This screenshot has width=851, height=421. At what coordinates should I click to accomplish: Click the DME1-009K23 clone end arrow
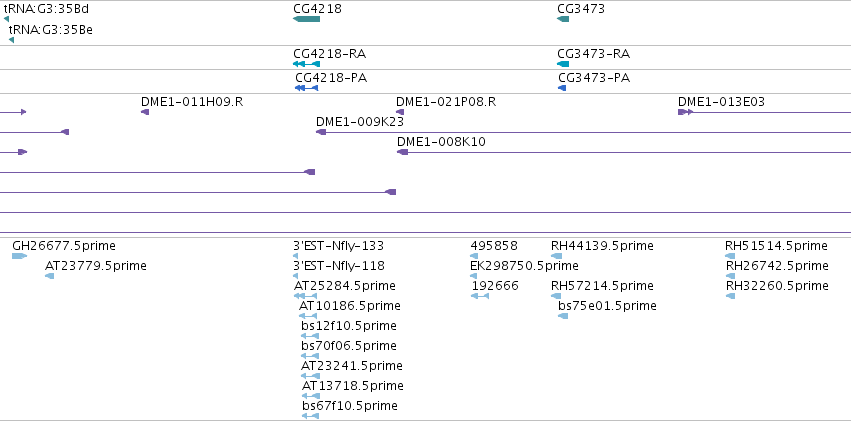point(321,132)
